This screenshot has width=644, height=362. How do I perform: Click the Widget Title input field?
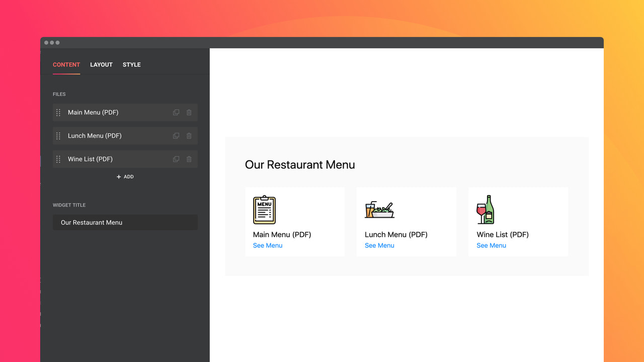[x=125, y=222]
